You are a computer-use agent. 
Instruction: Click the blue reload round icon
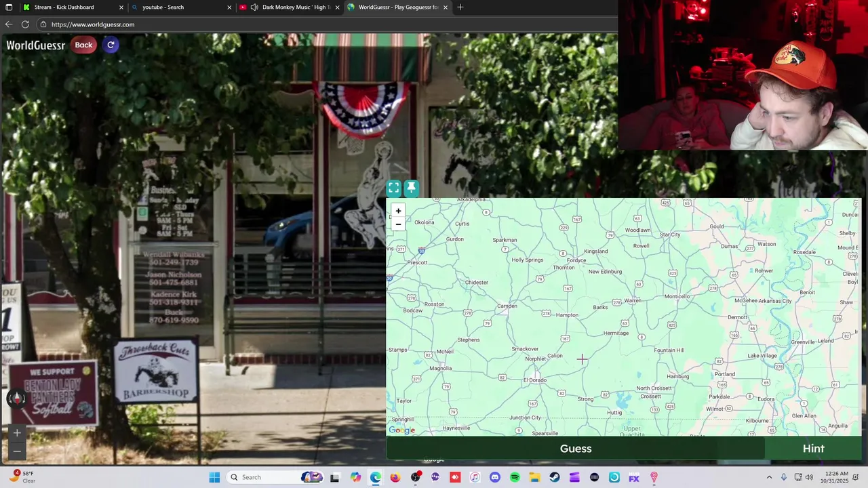pyautogui.click(x=111, y=45)
